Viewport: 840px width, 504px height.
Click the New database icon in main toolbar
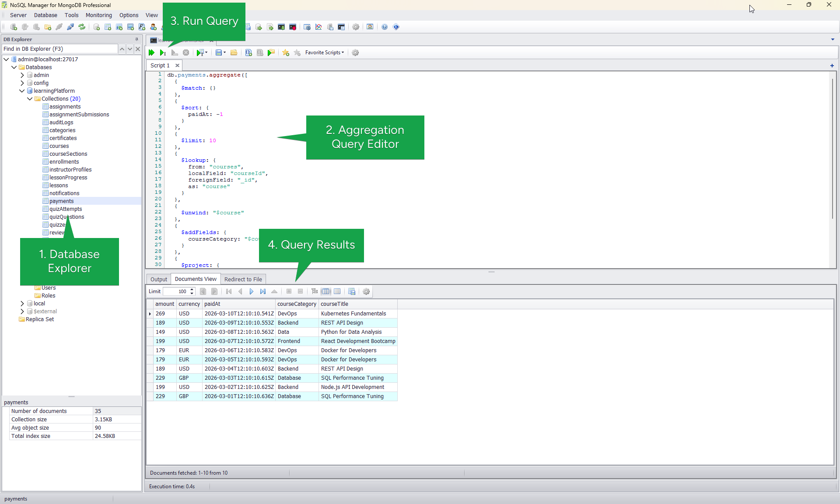tap(97, 27)
